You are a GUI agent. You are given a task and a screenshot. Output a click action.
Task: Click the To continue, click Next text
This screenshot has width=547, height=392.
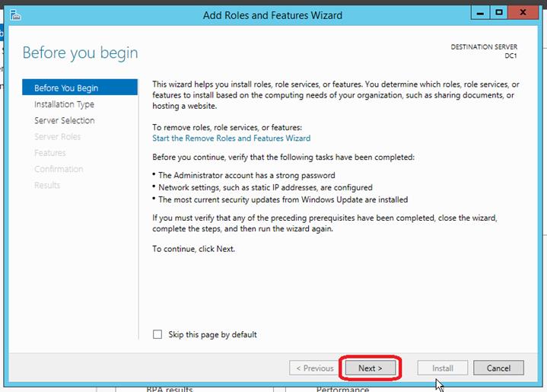point(193,249)
